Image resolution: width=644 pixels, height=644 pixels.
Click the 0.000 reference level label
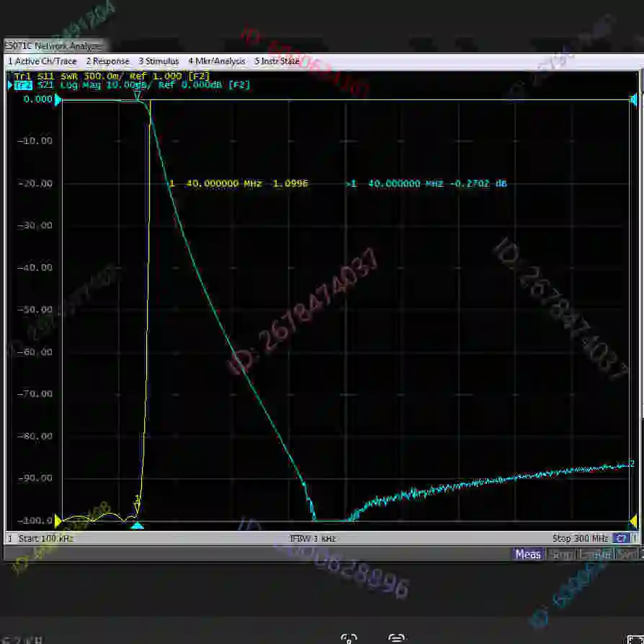(37, 99)
